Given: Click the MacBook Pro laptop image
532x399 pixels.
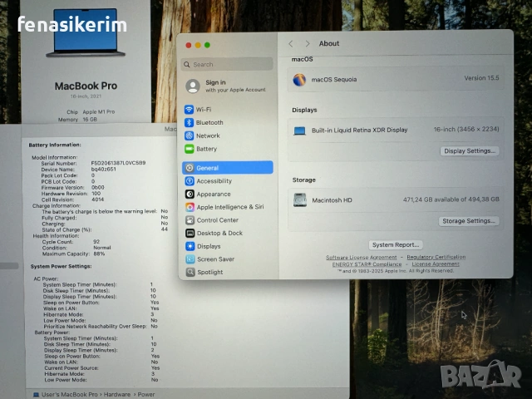Looking at the screenshot, I should tap(86, 32).
